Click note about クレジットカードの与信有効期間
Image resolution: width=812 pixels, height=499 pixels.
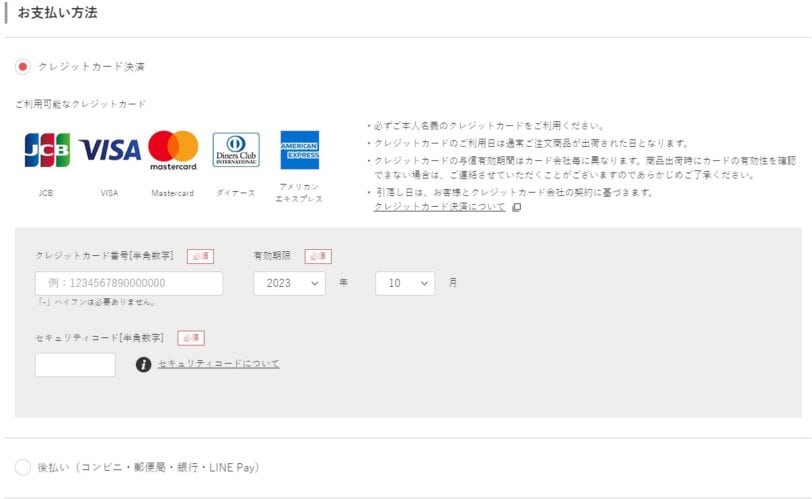click(x=582, y=168)
